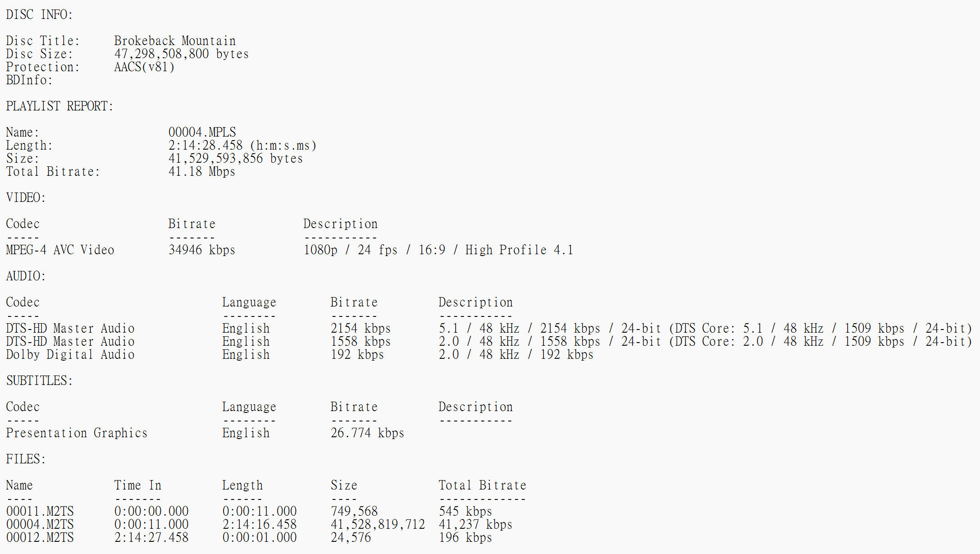980x554 pixels.
Task: Click the first DTS-HD Master Audio line
Action: (70, 329)
